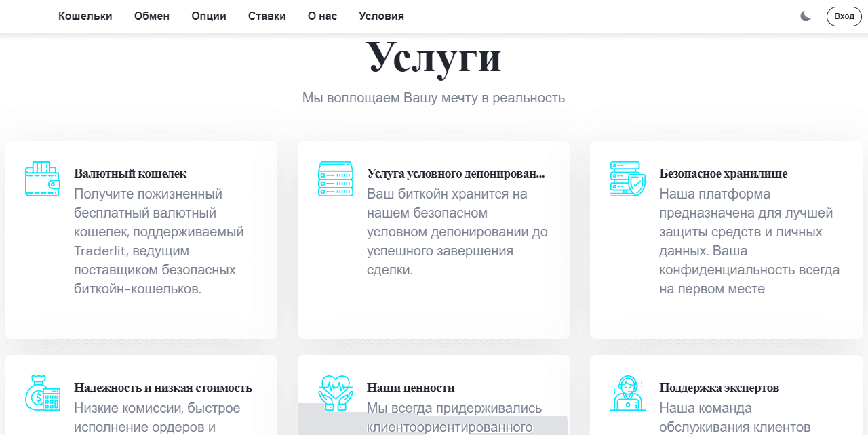Open the О нас section
868x435 pixels.
321,16
